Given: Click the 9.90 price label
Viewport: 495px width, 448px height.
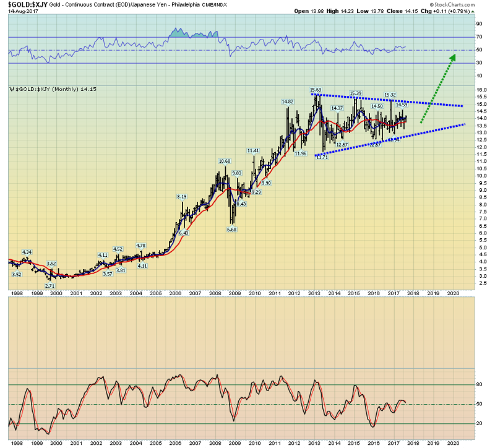Looking at the screenshot, I should (x=266, y=183).
